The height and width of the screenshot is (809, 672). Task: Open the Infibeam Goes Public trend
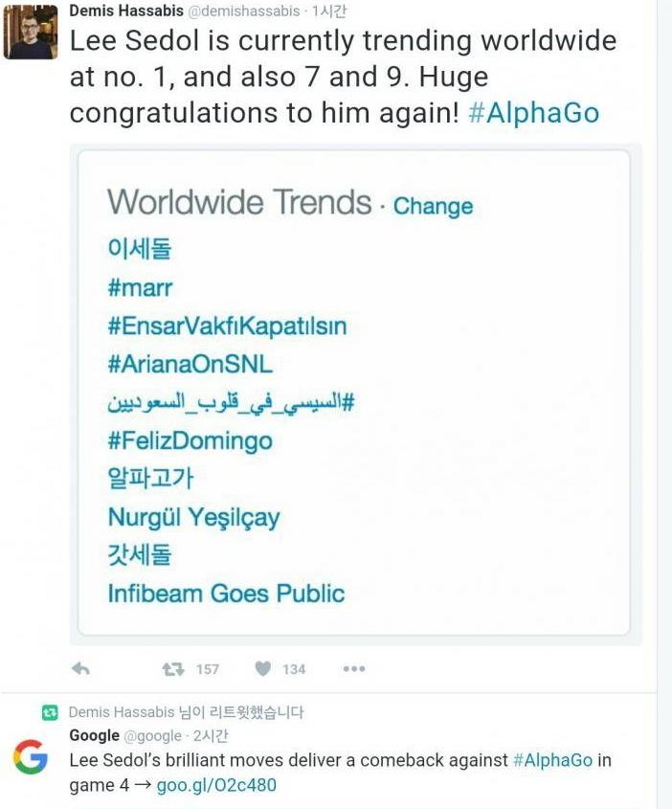click(x=226, y=594)
